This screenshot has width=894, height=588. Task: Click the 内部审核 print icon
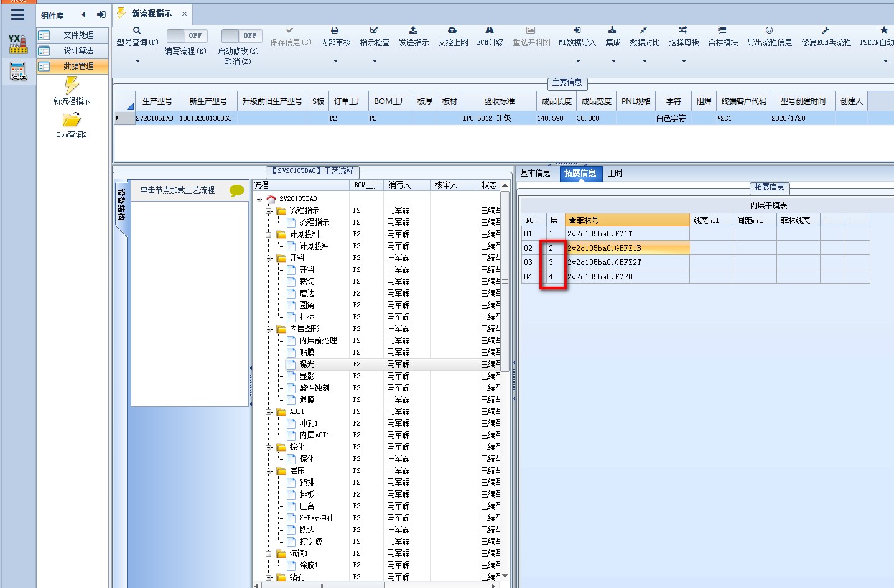point(335,30)
